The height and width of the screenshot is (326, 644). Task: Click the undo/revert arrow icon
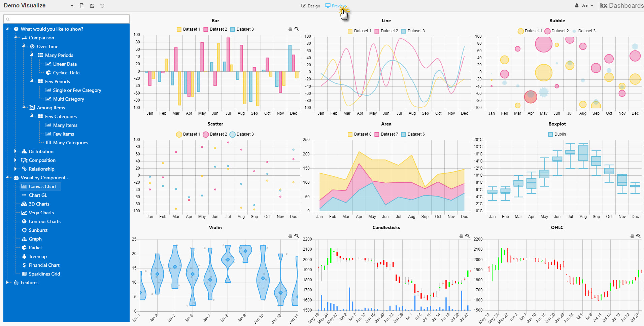click(x=102, y=6)
